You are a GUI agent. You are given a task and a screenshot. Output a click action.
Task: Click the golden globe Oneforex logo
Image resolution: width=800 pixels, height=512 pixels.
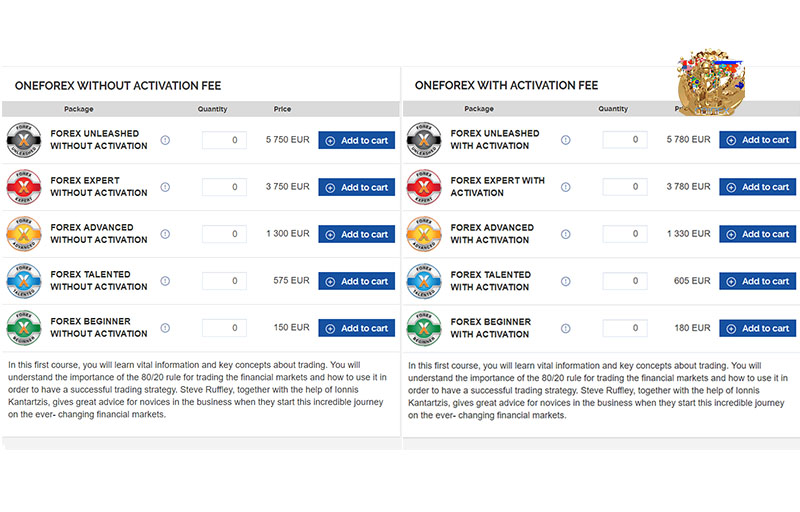click(711, 83)
